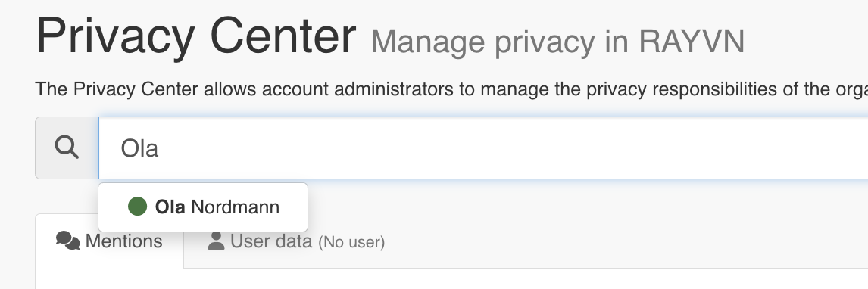The image size is (868, 289).
Task: Click the "User data" label text
Action: [x=271, y=241]
